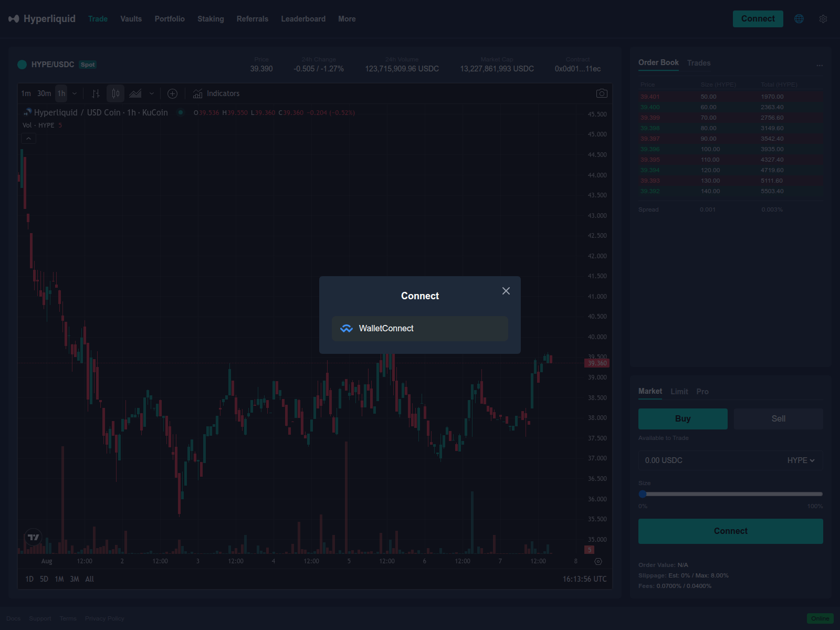
Task: Collapse indicator legend chevron
Action: (28, 139)
